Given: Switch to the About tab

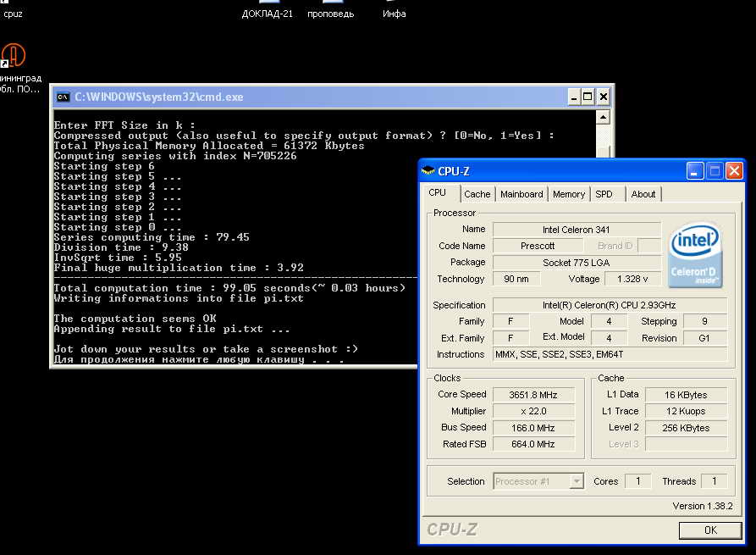Looking at the screenshot, I should (643, 194).
